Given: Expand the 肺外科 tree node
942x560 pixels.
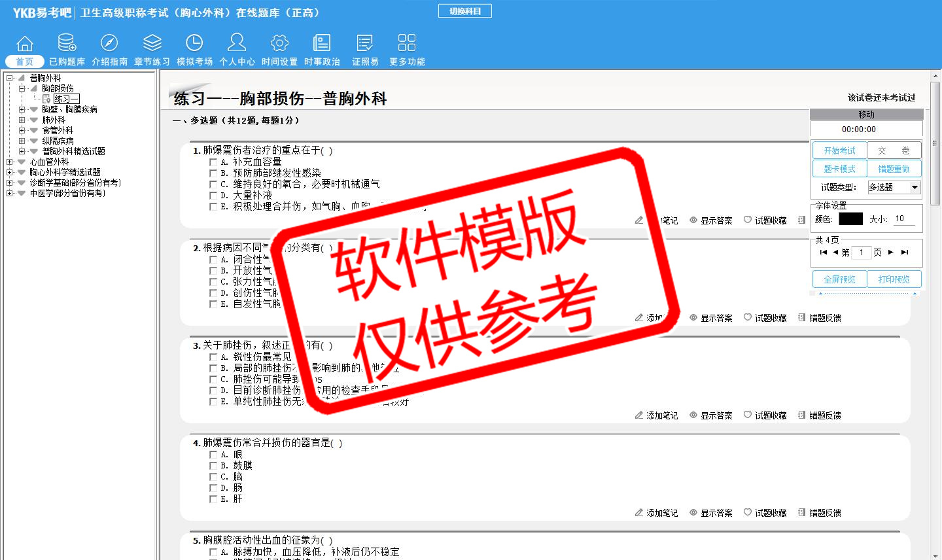Looking at the screenshot, I should point(22,120).
